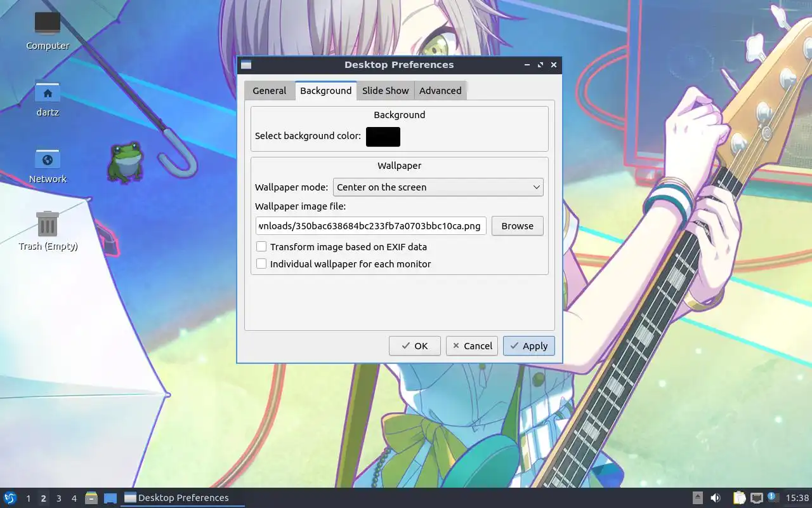Enable Transform image based on EXIF data
Screen dimensions: 812x508
click(x=261, y=246)
